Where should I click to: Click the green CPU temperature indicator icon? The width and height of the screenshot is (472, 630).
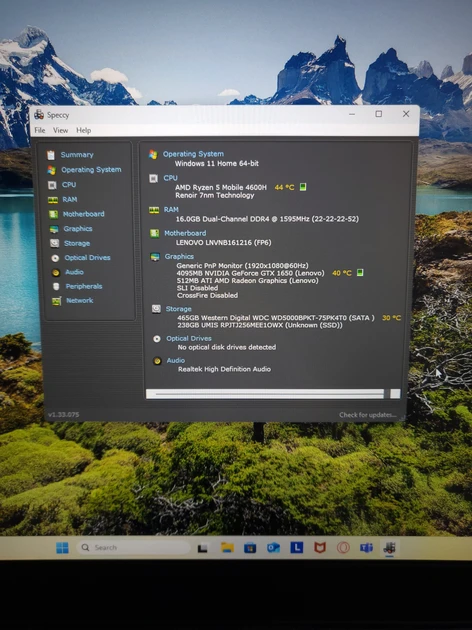point(303,187)
